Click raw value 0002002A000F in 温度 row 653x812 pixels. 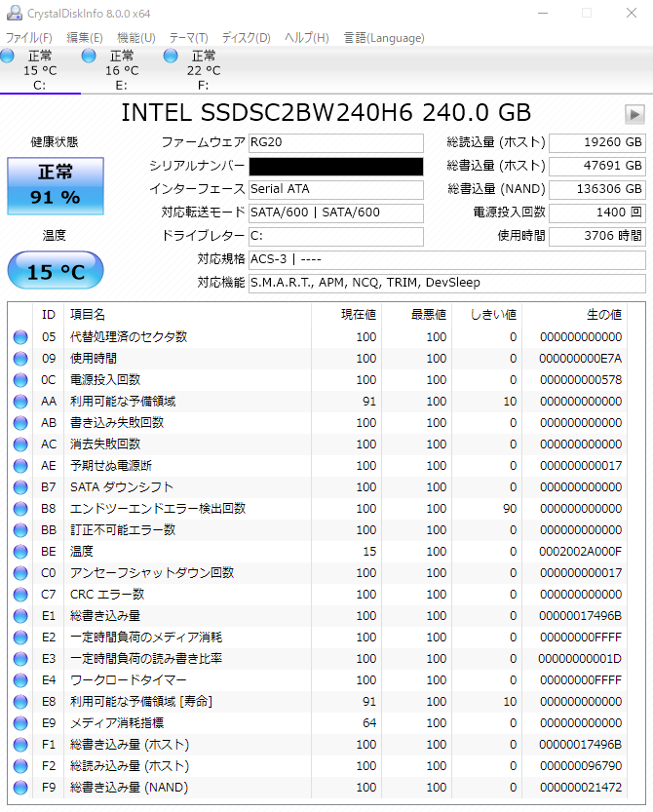pyautogui.click(x=580, y=552)
